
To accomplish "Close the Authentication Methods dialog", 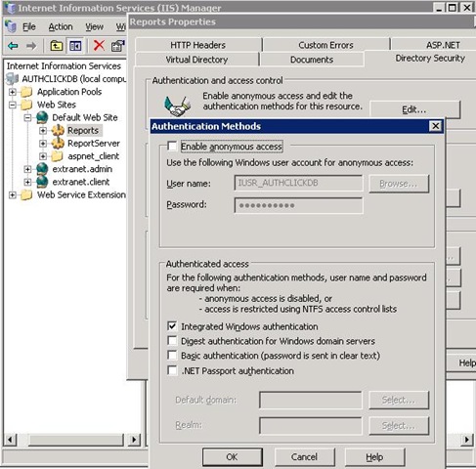I will pyautogui.click(x=436, y=126).
